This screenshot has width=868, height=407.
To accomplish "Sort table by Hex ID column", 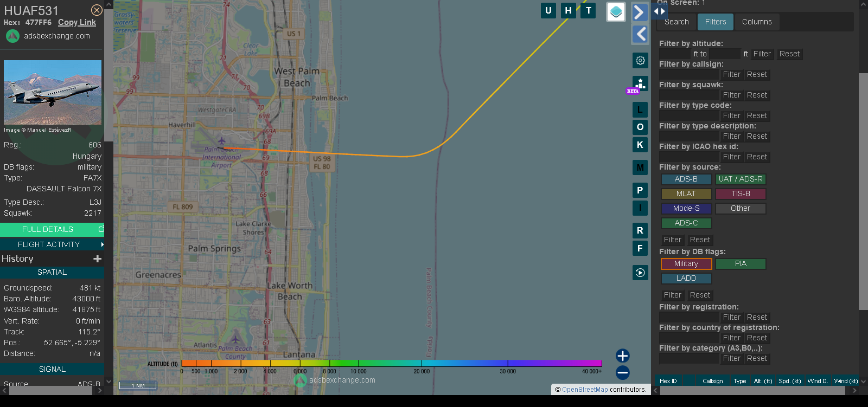I will pyautogui.click(x=668, y=381).
